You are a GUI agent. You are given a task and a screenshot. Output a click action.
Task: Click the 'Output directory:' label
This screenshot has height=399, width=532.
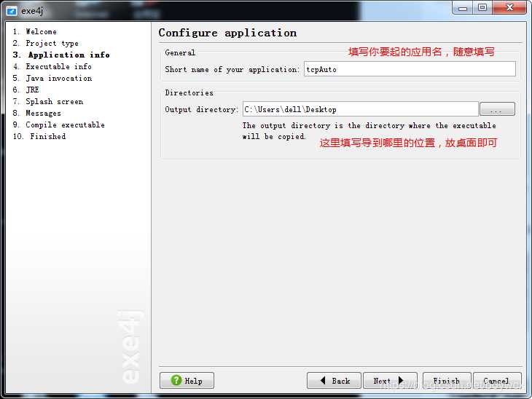[x=202, y=109]
